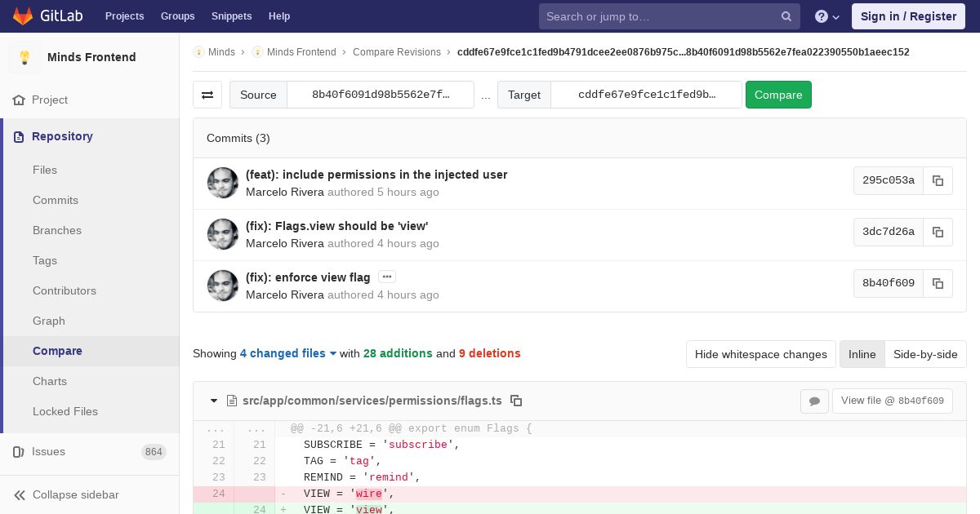Copy commit SHA 3dc7d26a
980x514 pixels.
(x=938, y=232)
